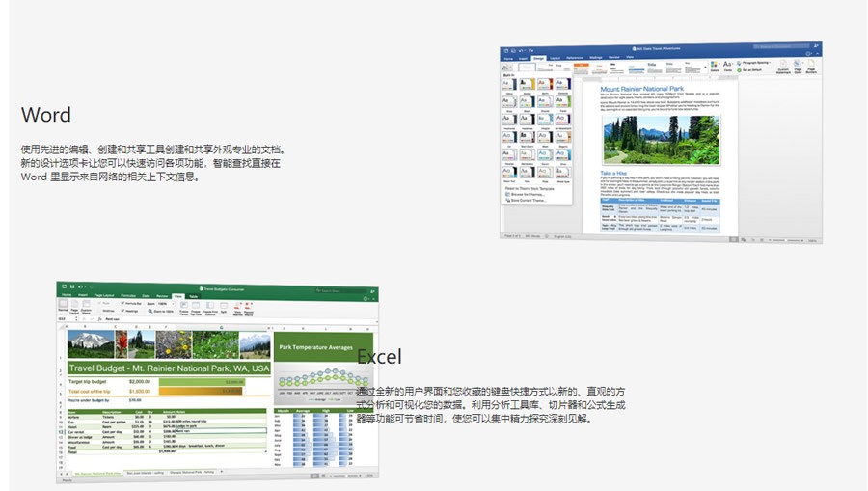The image size is (868, 491).
Task: Select the View tab in Excel screenshot
Action: coord(178,296)
